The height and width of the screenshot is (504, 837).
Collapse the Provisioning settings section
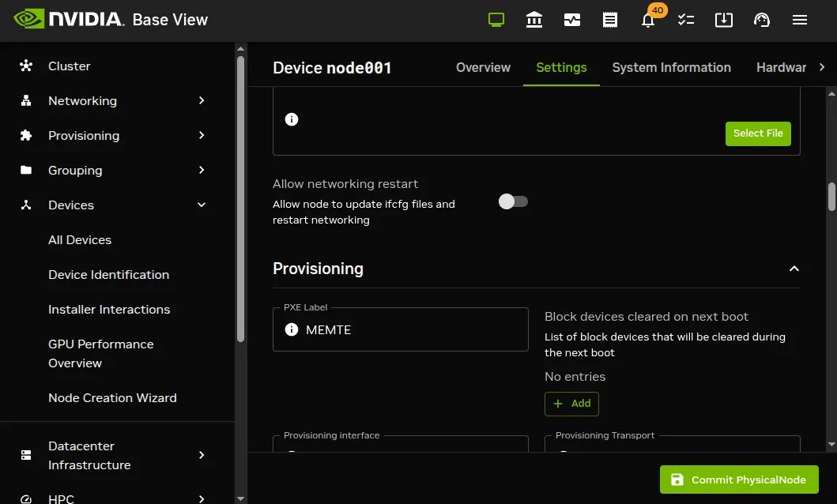coord(794,269)
